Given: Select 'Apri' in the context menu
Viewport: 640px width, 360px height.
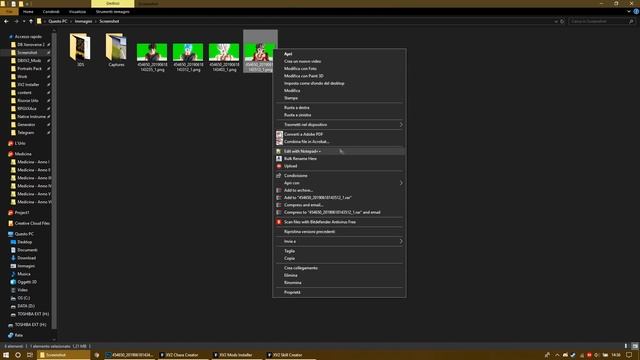Looking at the screenshot, I should [288, 54].
